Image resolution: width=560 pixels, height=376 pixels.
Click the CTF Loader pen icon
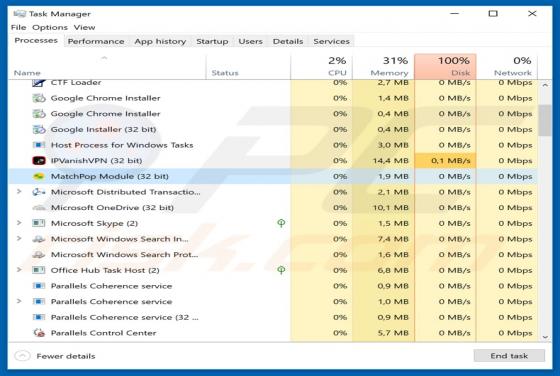point(39,83)
